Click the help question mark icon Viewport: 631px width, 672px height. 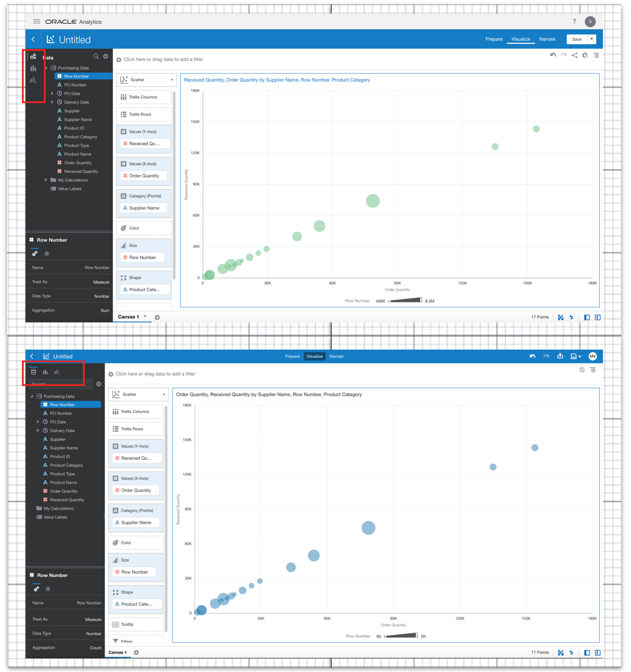[x=574, y=21]
